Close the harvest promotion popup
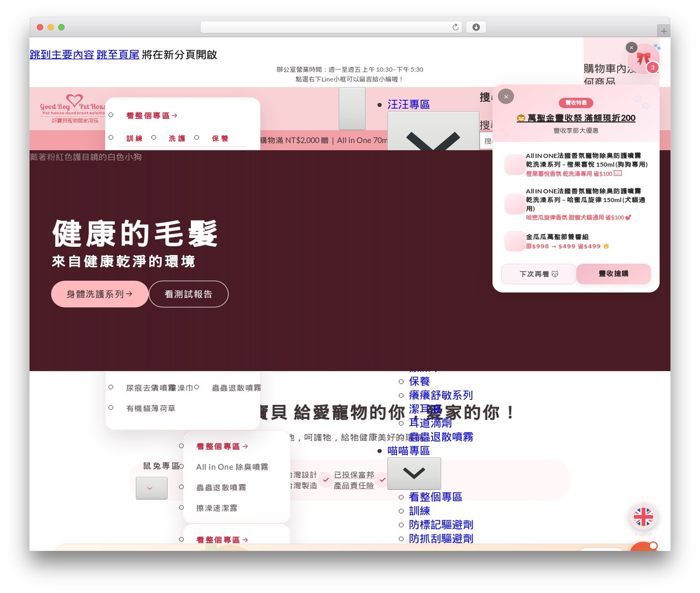 pos(506,96)
